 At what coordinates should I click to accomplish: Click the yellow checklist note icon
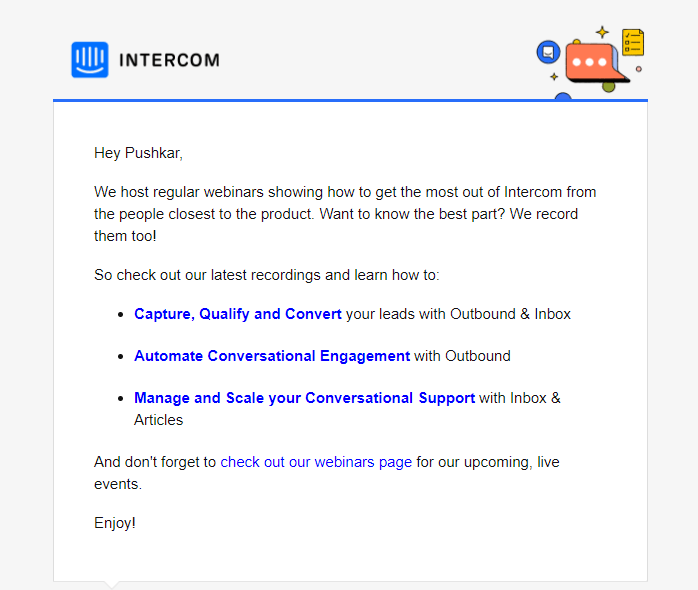633,42
